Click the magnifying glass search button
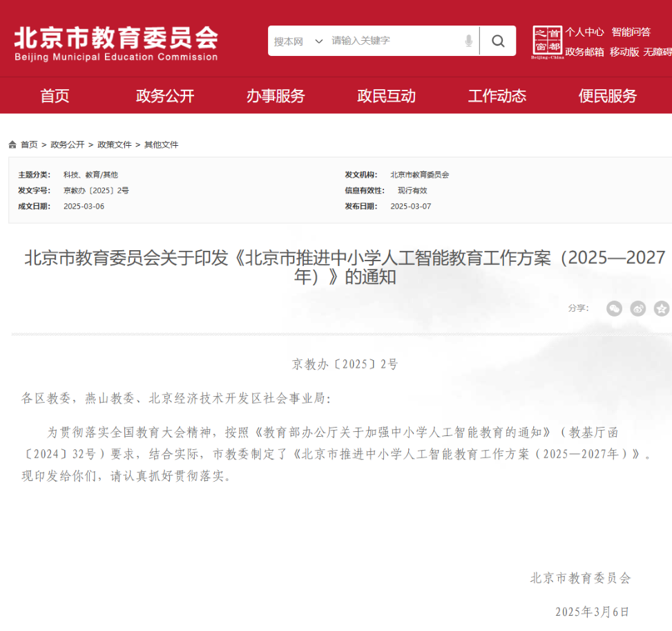Image resolution: width=672 pixels, height=631 pixels. (498, 41)
